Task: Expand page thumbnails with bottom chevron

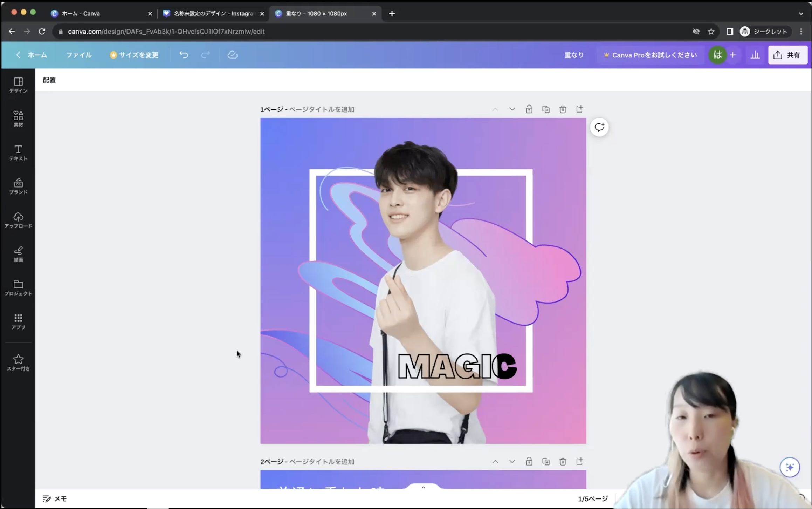Action: click(x=423, y=487)
